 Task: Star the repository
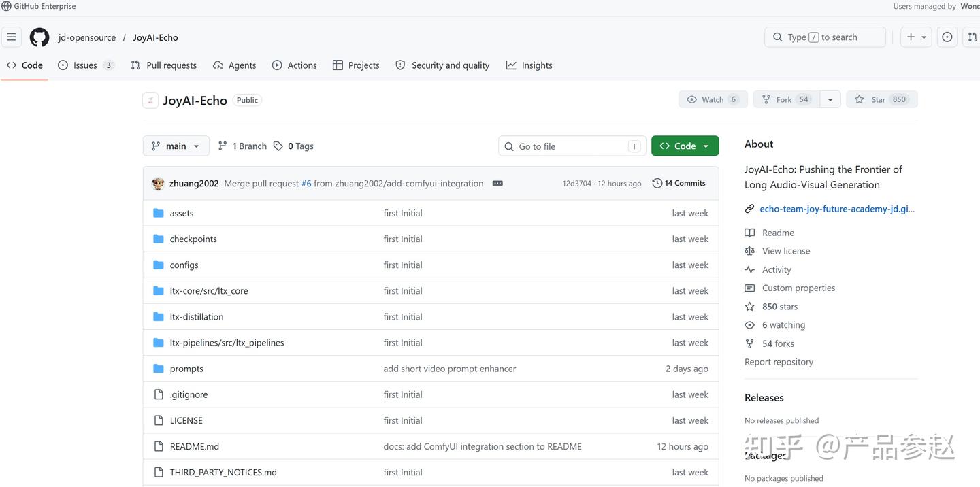tap(882, 99)
